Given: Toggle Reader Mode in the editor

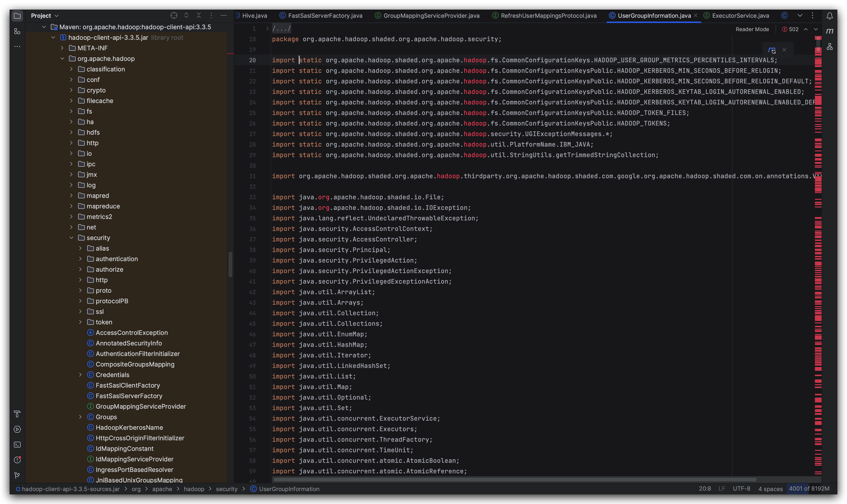Looking at the screenshot, I should coord(752,29).
